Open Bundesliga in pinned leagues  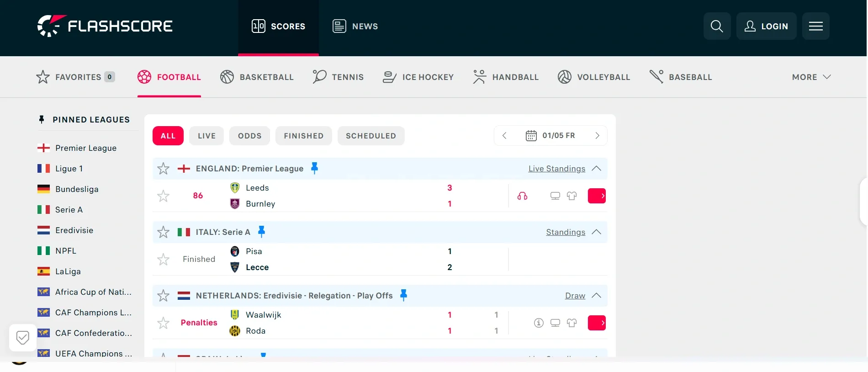coord(68,189)
